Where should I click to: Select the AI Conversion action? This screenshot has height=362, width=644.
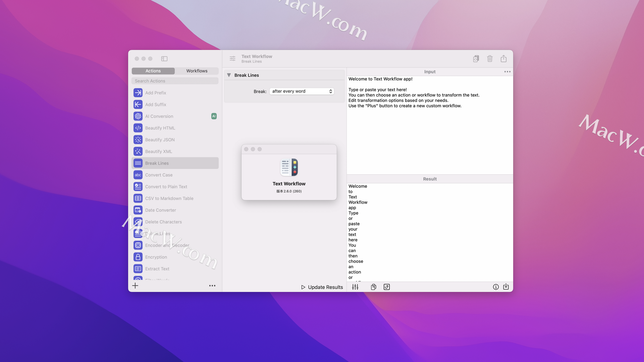[159, 116]
